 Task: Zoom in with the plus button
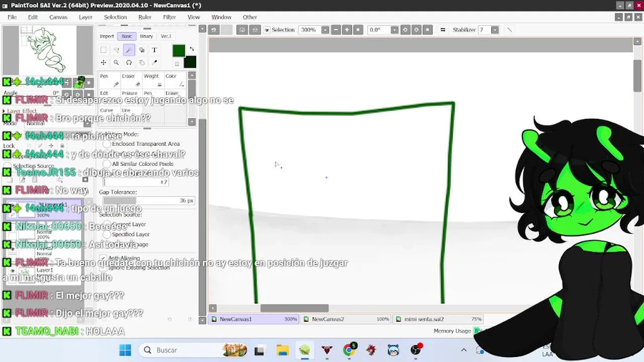click(347, 30)
